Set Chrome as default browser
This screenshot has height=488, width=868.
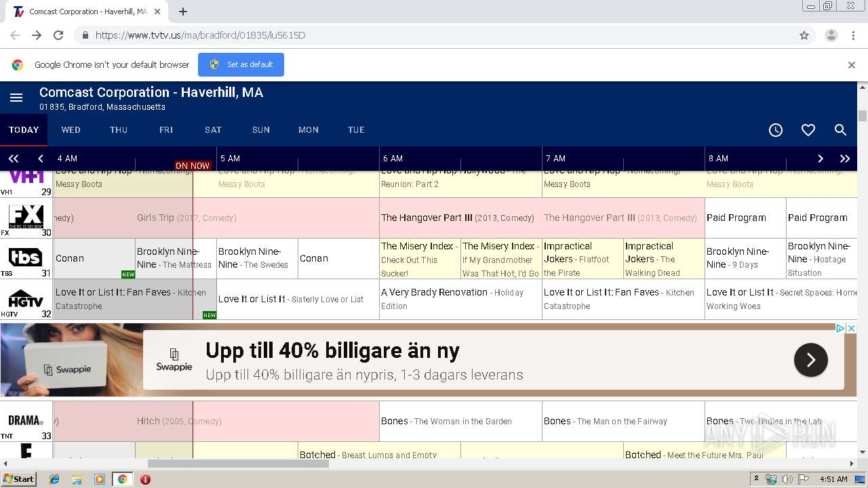241,64
